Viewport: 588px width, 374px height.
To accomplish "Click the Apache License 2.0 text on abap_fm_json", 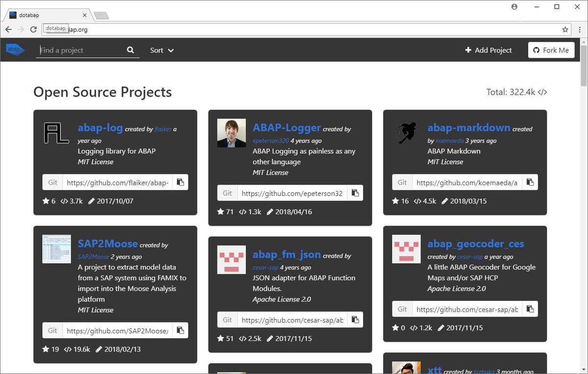I will (x=282, y=299).
